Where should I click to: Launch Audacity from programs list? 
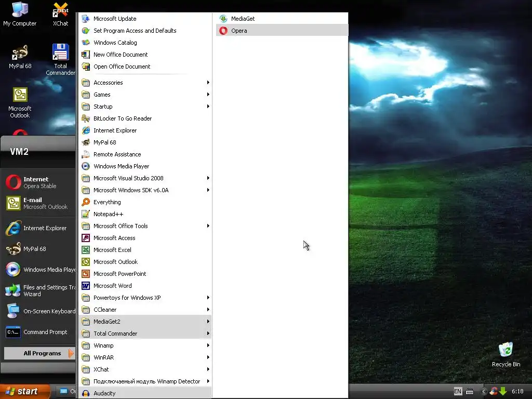point(145,393)
